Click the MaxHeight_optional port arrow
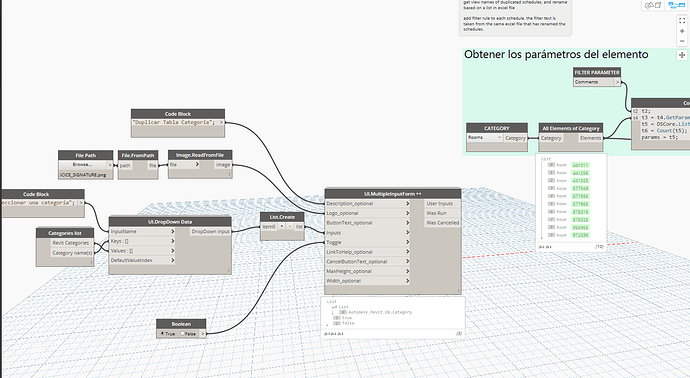 (x=407, y=272)
